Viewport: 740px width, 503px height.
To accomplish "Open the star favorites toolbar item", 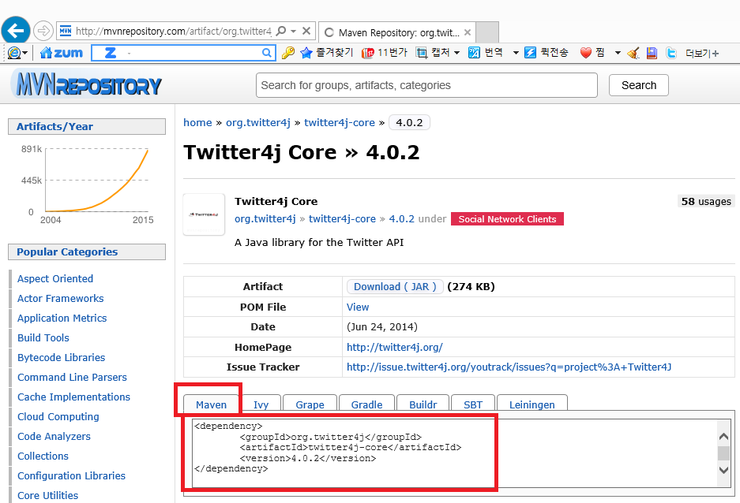I will (x=328, y=52).
